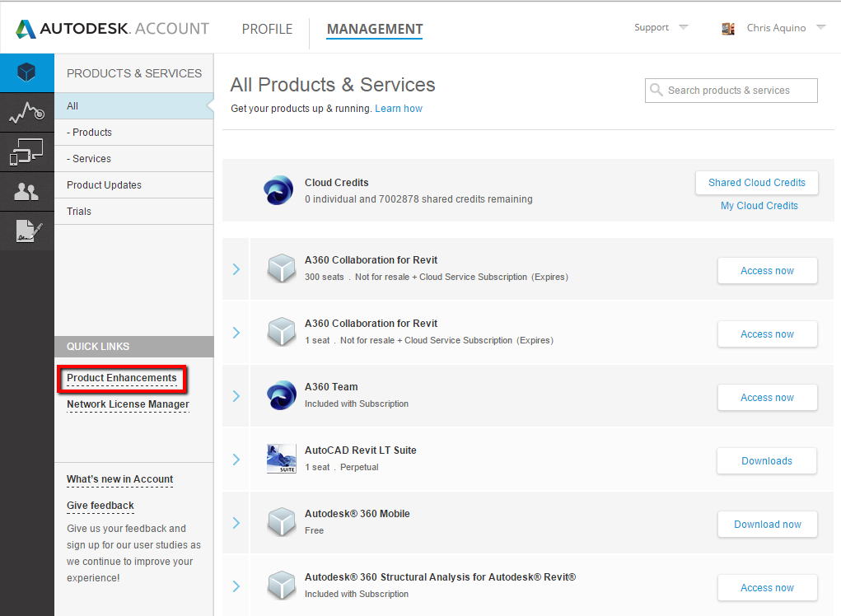Open the user management people icon
Viewport: 841px width, 616px height.
[27, 191]
